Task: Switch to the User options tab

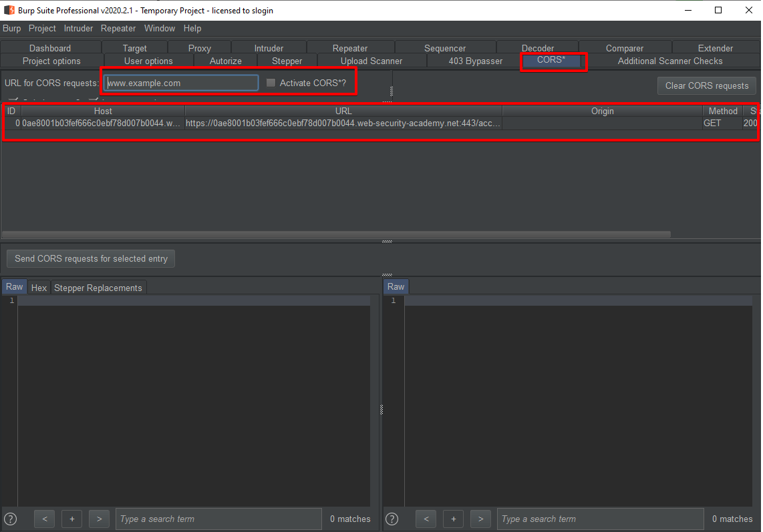Action: coord(148,61)
